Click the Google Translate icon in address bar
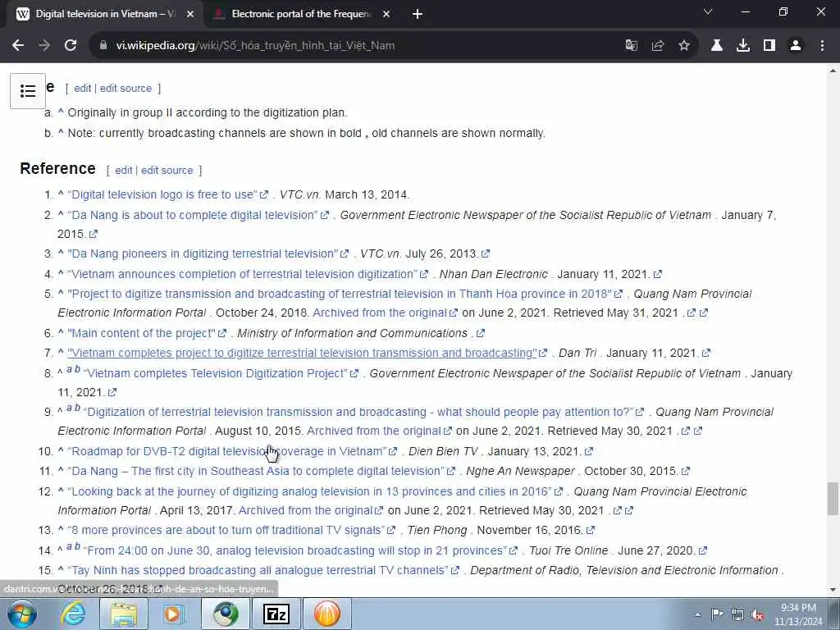 tap(632, 46)
